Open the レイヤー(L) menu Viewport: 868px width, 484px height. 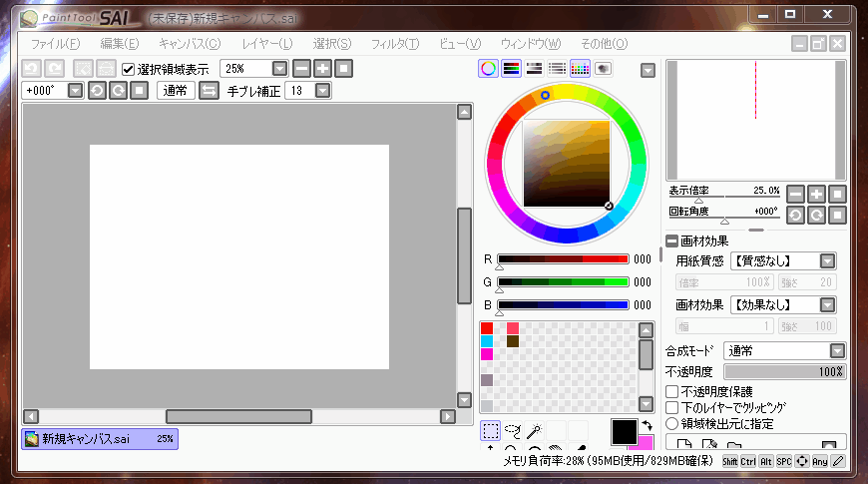click(267, 44)
